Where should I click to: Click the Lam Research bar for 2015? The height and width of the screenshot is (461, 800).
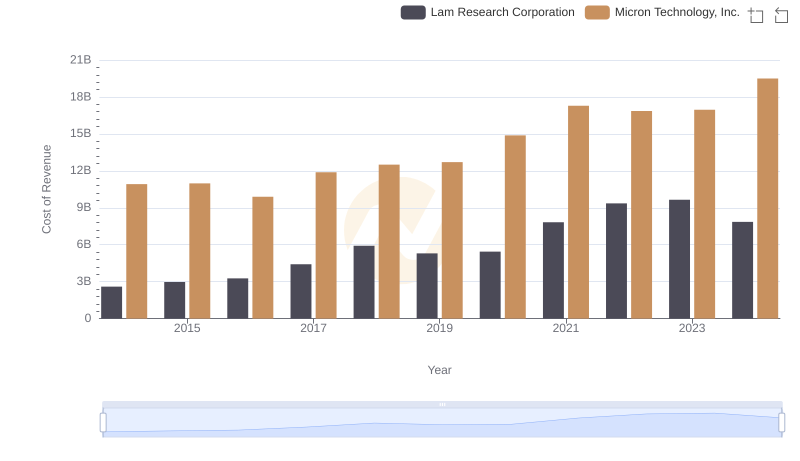174,300
